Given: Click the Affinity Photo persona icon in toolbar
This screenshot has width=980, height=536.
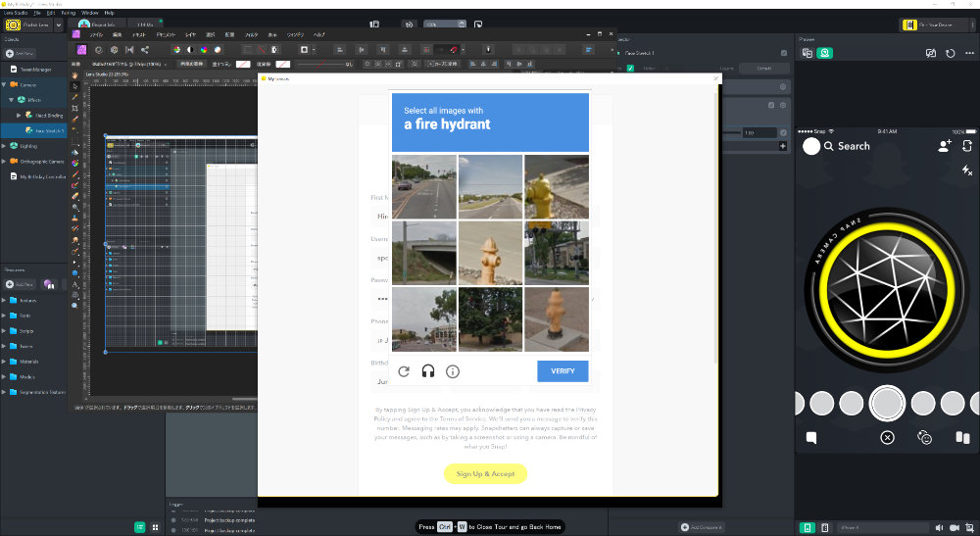Looking at the screenshot, I should pyautogui.click(x=82, y=49).
